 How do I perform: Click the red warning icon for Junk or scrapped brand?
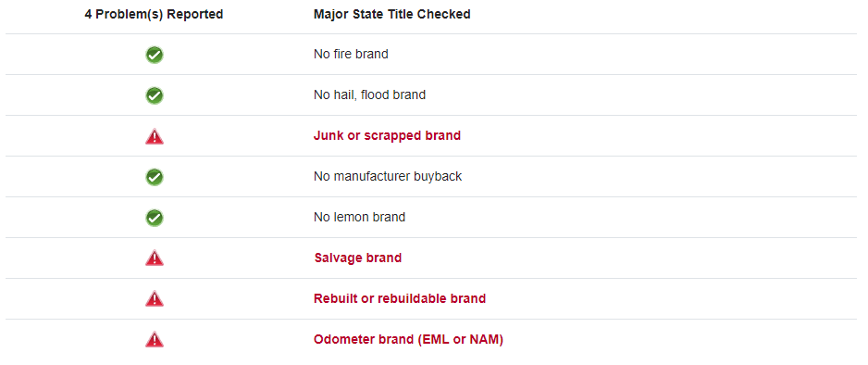coord(154,136)
